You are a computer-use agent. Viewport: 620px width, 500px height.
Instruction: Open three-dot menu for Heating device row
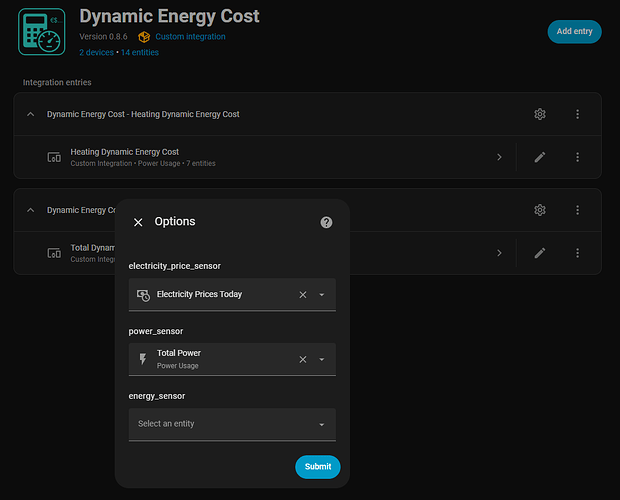(577, 157)
